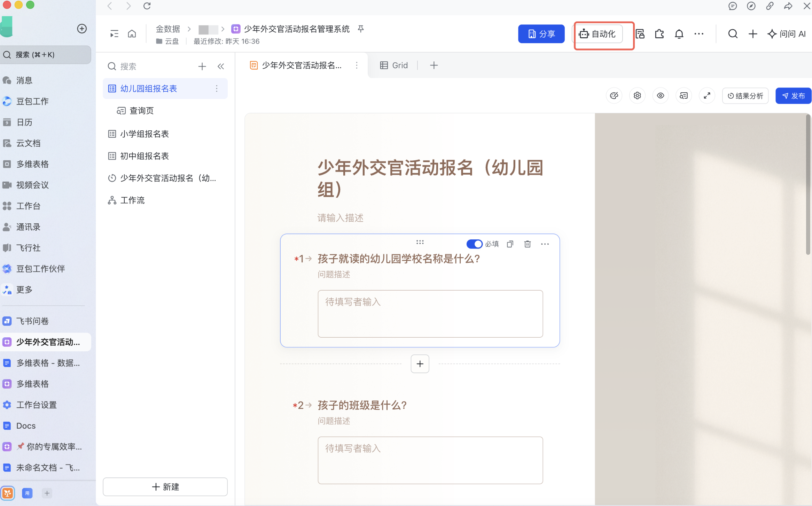
Task: Toggle the sidebar outline icon
Action: tap(114, 34)
